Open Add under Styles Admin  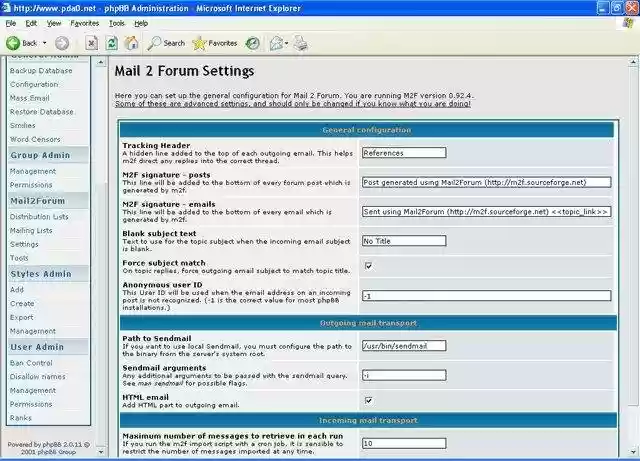point(17,290)
